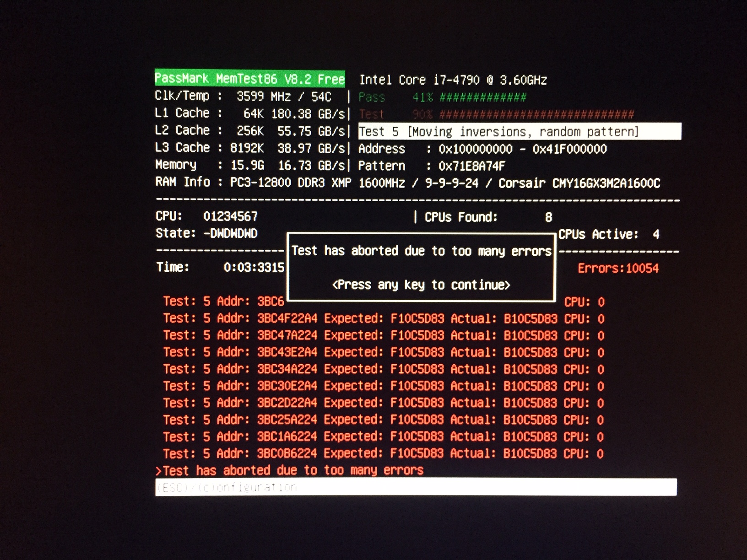
Task: Click Press any key to continue prompt
Action: pyautogui.click(x=421, y=285)
